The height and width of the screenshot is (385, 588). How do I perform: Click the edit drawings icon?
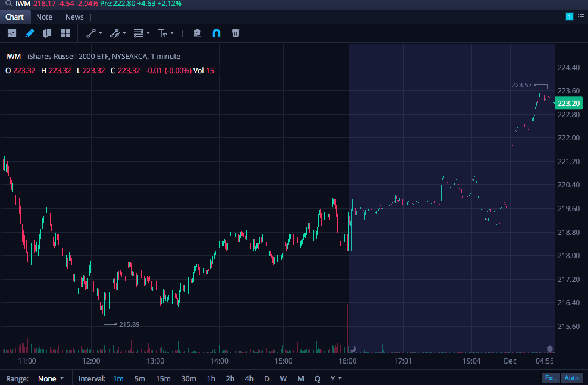click(197, 33)
